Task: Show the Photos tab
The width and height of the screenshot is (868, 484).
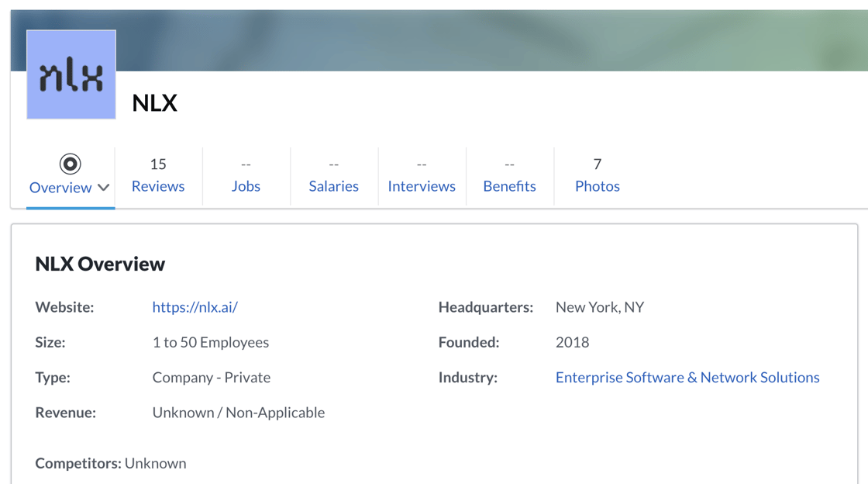Action: (597, 186)
